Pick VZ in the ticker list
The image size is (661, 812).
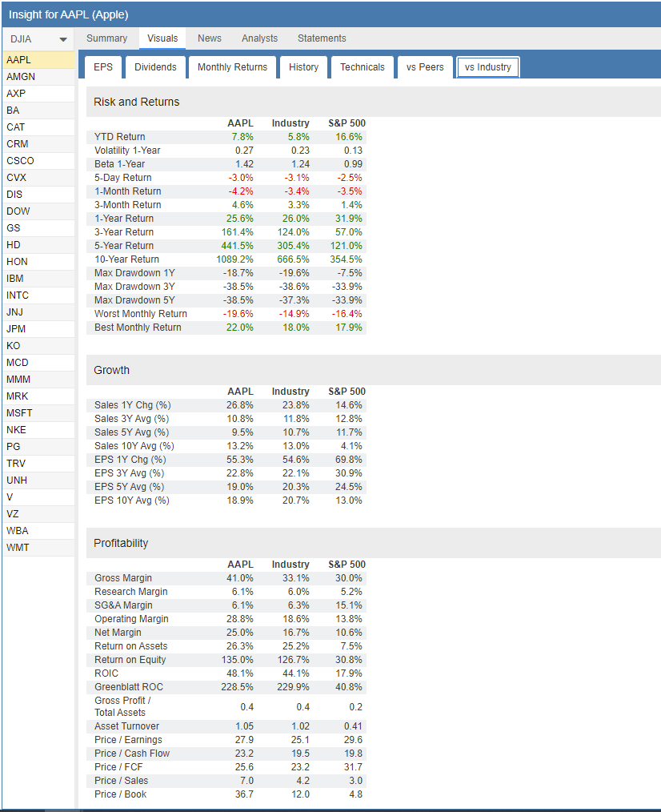tap(38, 514)
